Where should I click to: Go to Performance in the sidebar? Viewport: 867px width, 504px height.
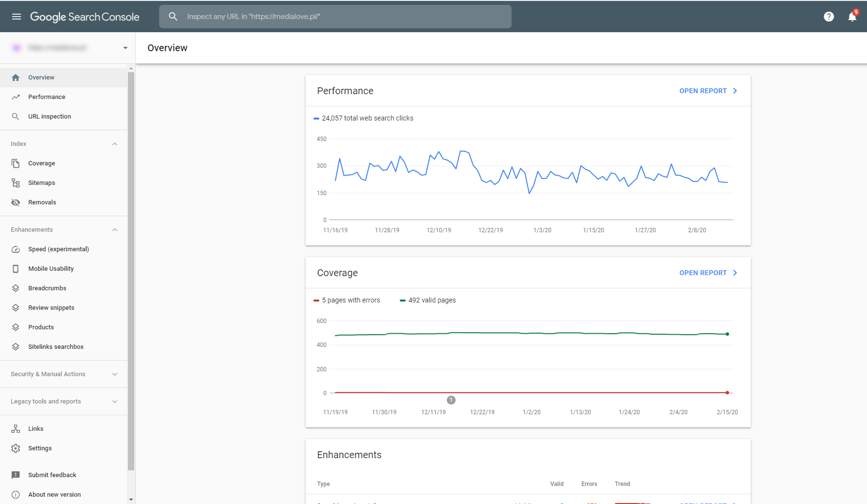tap(47, 97)
